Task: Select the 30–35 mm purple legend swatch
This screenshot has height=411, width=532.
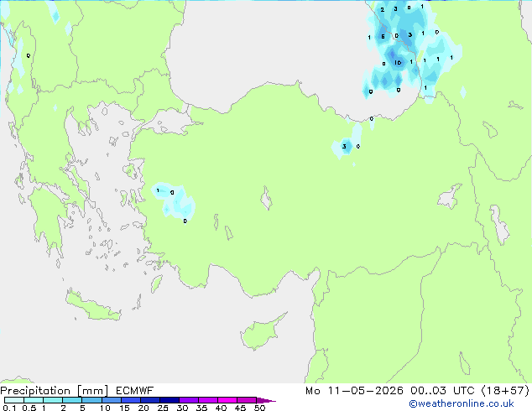Action: coord(189,400)
